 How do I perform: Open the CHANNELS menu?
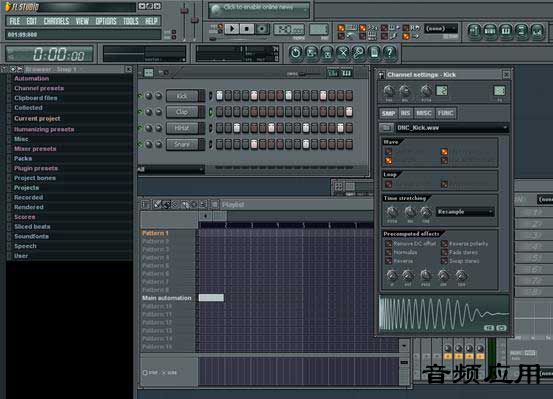click(56, 21)
